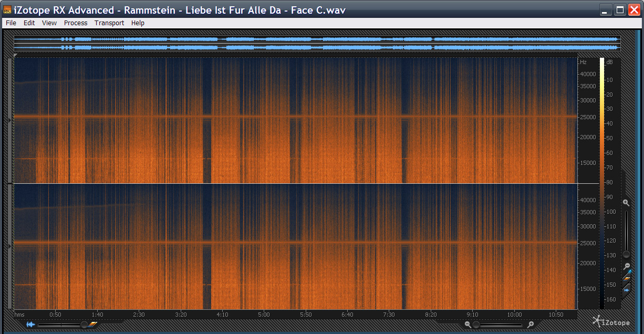Screen dimensions: 644x334
Task: Open the View menu
Action: pyautogui.click(x=49, y=23)
